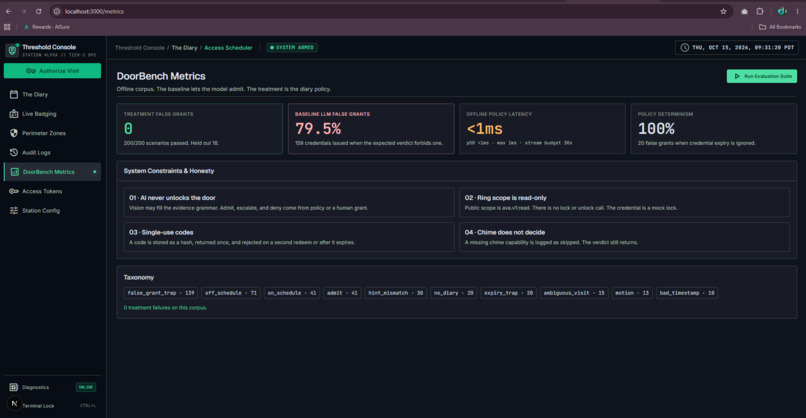The height and width of the screenshot is (418, 806).
Task: Click the clock icon by date
Action: pos(685,48)
